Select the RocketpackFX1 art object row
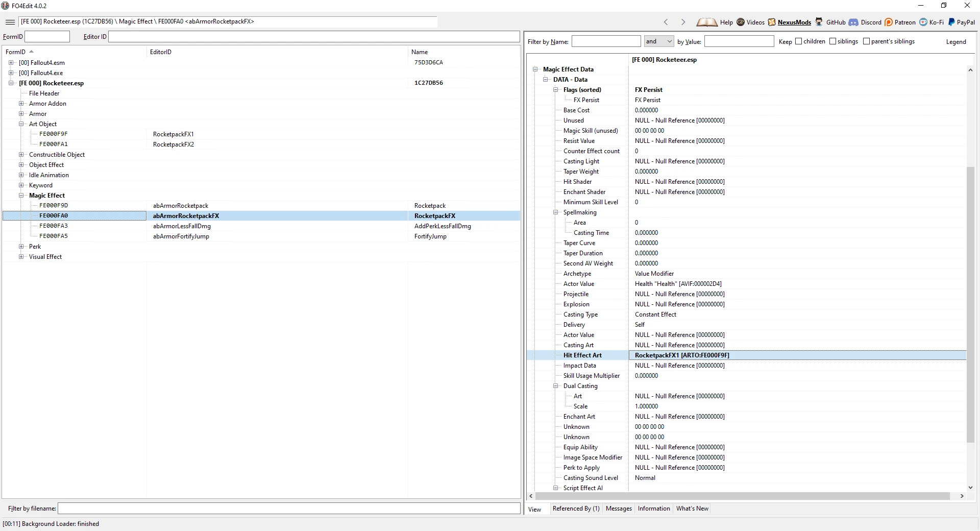This screenshot has height=531, width=980. (261, 134)
